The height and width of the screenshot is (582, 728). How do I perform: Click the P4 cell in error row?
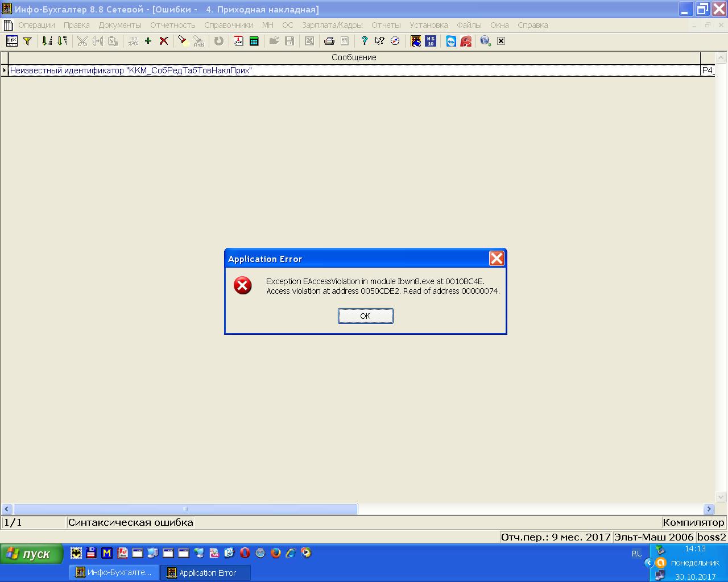(x=708, y=70)
